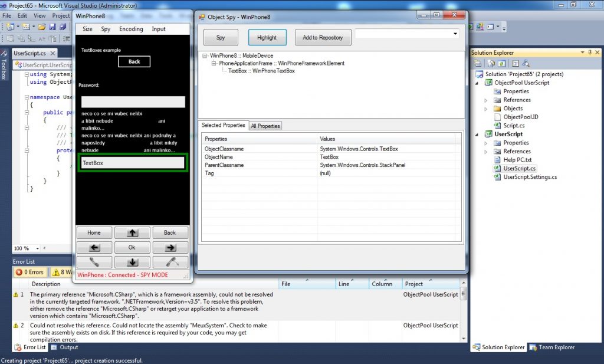Collapse the PhoneApplicationFrame tree node

(x=214, y=64)
